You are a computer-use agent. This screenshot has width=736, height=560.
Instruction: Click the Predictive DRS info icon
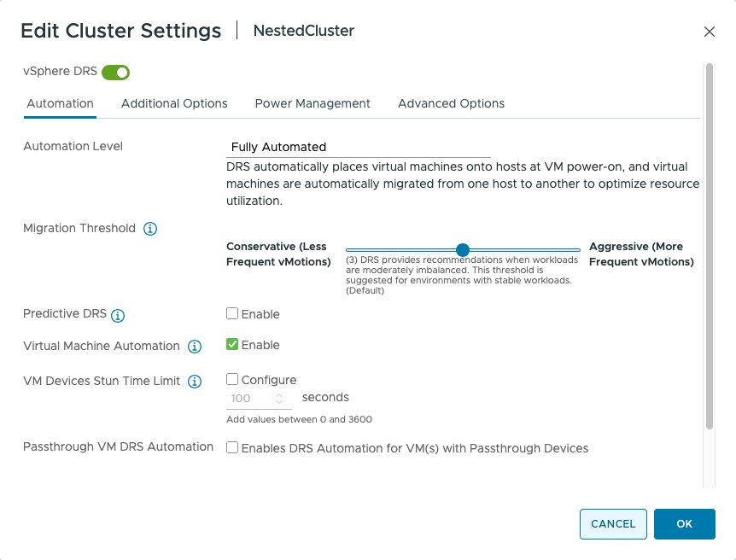[118, 315]
